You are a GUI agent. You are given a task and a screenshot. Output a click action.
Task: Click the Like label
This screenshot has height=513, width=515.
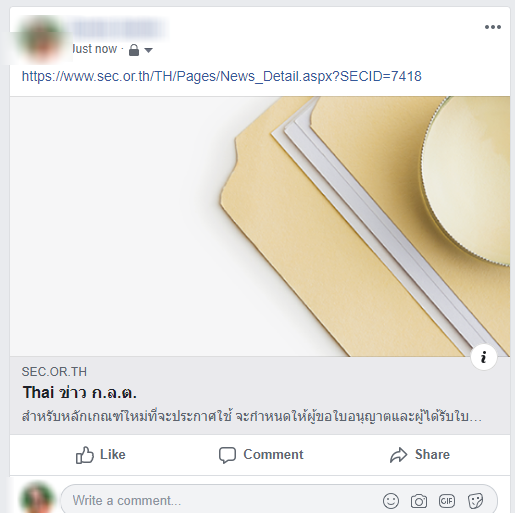click(x=113, y=455)
